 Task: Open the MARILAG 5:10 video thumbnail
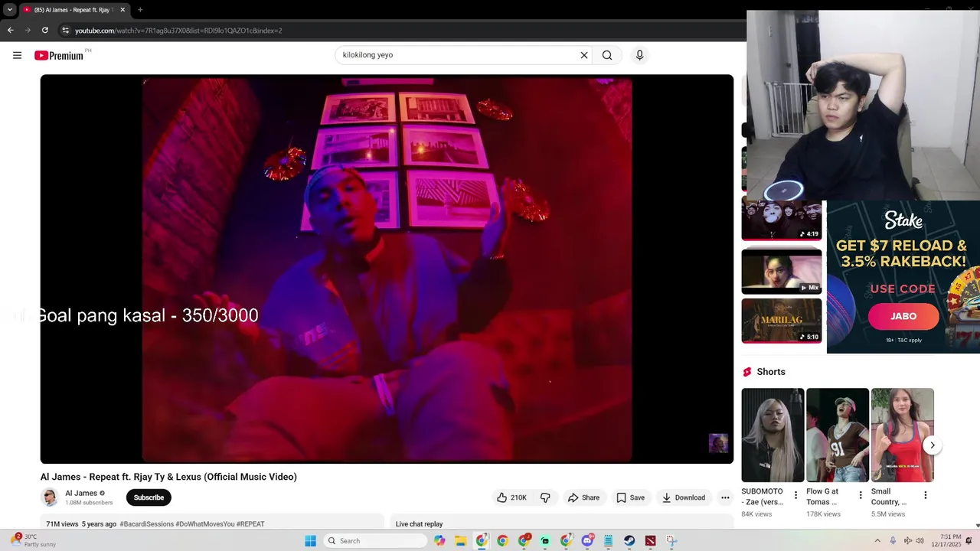point(782,320)
